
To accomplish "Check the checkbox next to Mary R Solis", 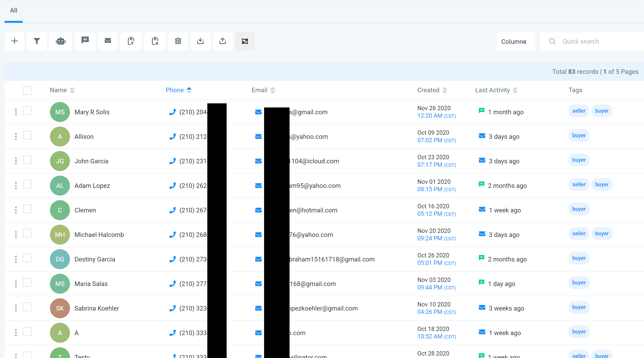I will pos(27,111).
